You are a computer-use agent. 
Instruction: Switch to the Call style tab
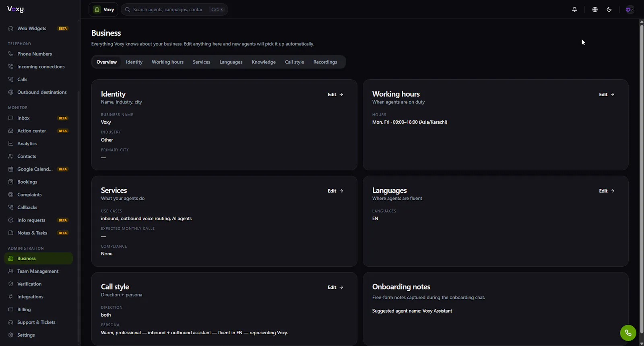(295, 62)
